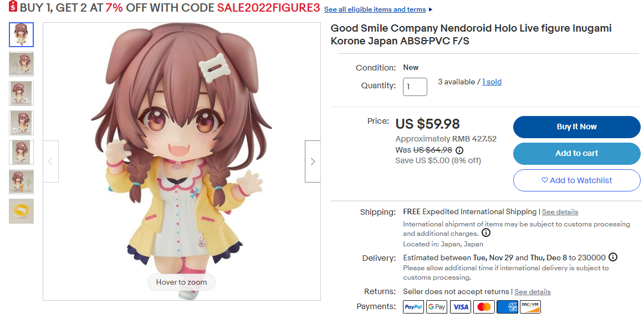Screen dimensions: 644x318
Task: Click the Discover card icon
Action: coord(530,307)
